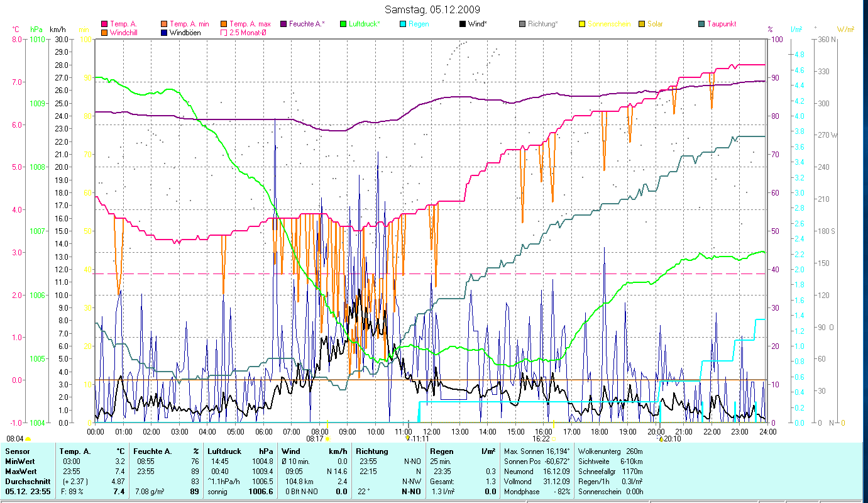
Task: Click the sunset sun icon by 16:22
Action: point(554,439)
